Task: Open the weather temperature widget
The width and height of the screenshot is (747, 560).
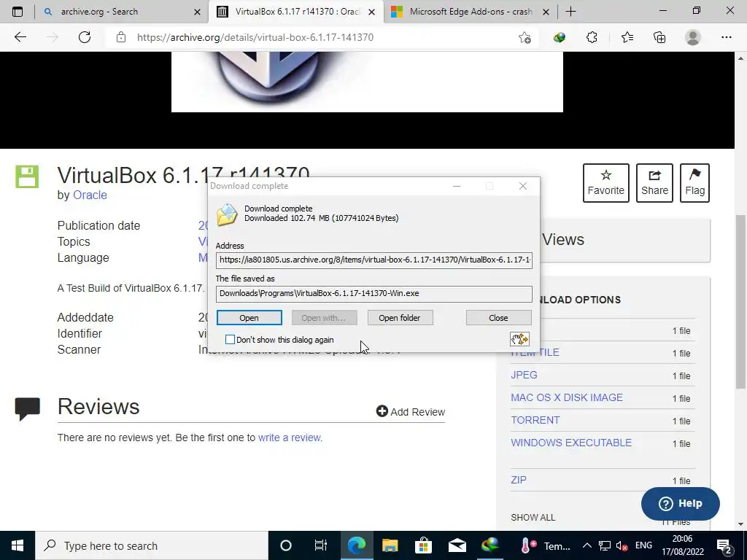Action: [x=546, y=545]
